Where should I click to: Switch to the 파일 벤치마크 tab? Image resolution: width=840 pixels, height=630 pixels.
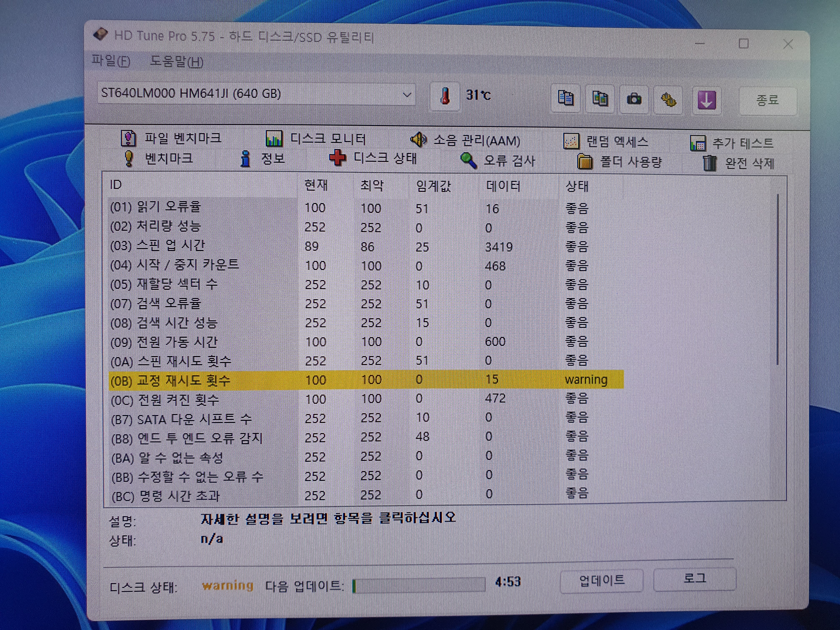171,138
